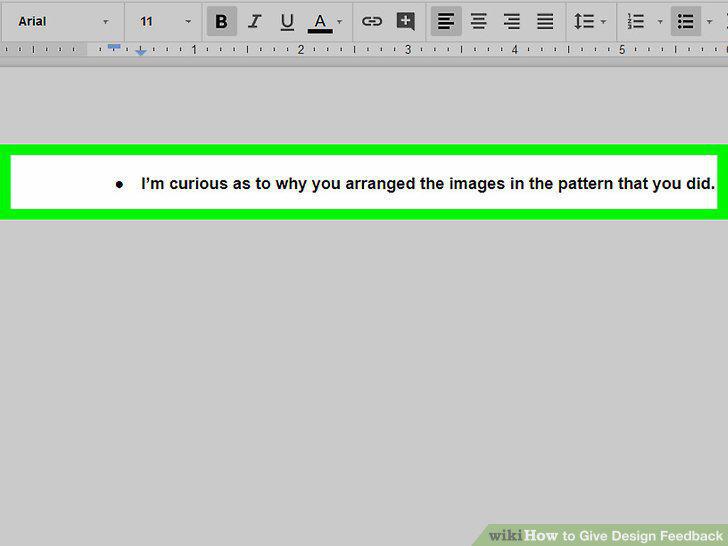
Task: Toggle the bulleted list button
Action: tap(686, 21)
